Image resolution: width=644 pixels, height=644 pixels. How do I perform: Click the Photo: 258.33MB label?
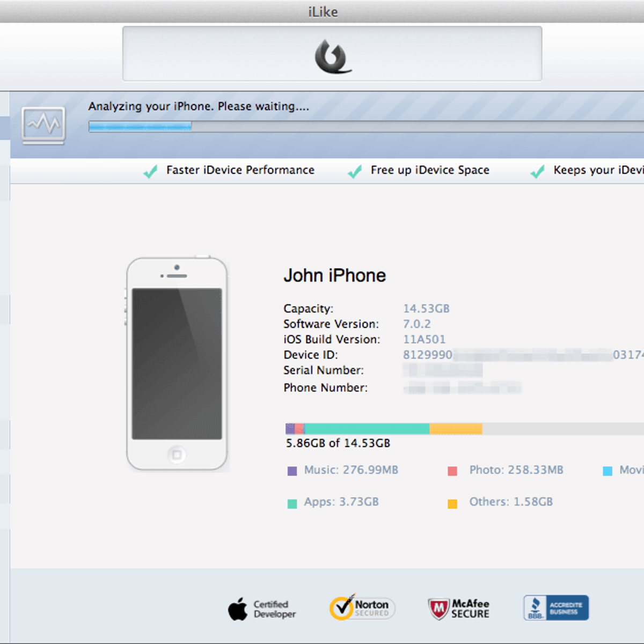pos(516,470)
